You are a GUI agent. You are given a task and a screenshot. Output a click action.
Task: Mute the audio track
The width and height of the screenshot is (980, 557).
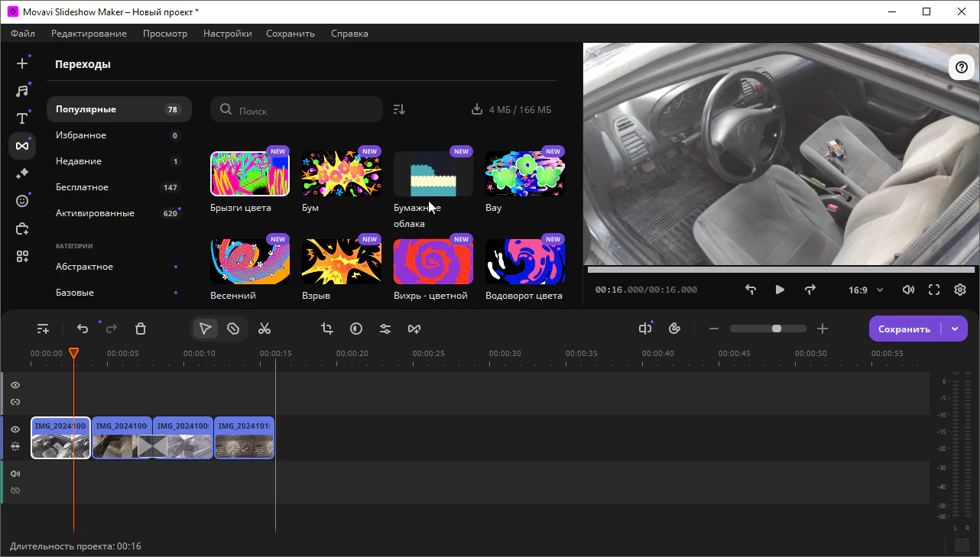click(x=15, y=474)
